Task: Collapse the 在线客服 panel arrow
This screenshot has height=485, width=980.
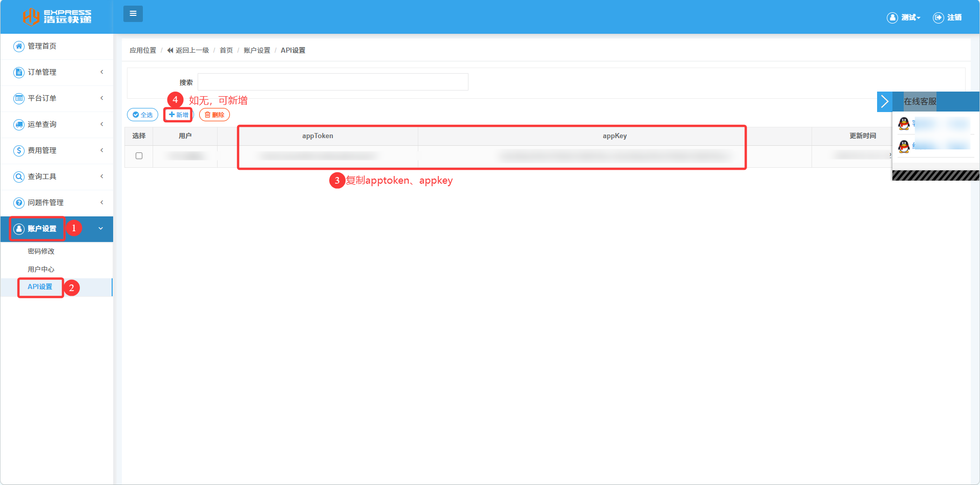Action: pyautogui.click(x=885, y=101)
